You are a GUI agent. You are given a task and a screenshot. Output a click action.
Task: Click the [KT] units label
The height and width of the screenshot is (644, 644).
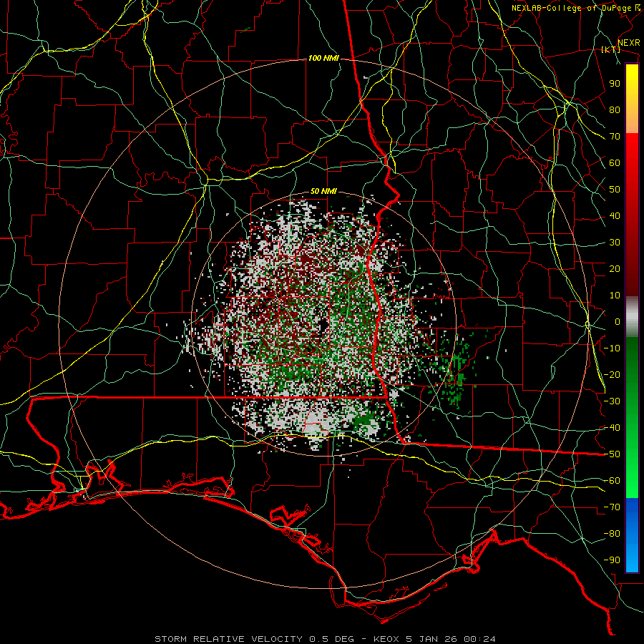(x=611, y=49)
